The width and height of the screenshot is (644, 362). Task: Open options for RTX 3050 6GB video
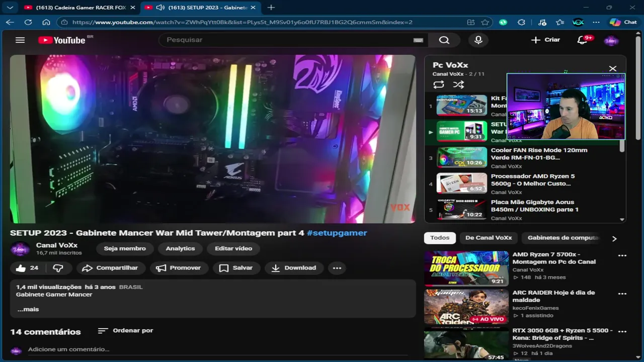(622, 332)
